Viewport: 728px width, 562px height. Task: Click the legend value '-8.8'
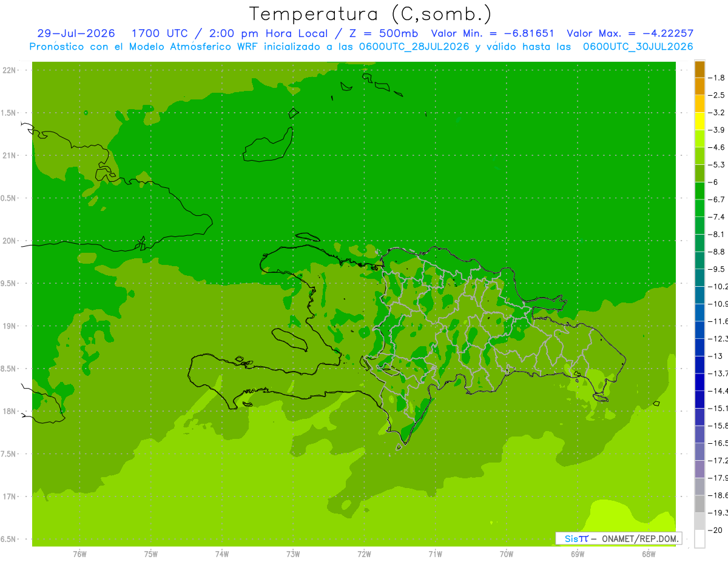717,252
